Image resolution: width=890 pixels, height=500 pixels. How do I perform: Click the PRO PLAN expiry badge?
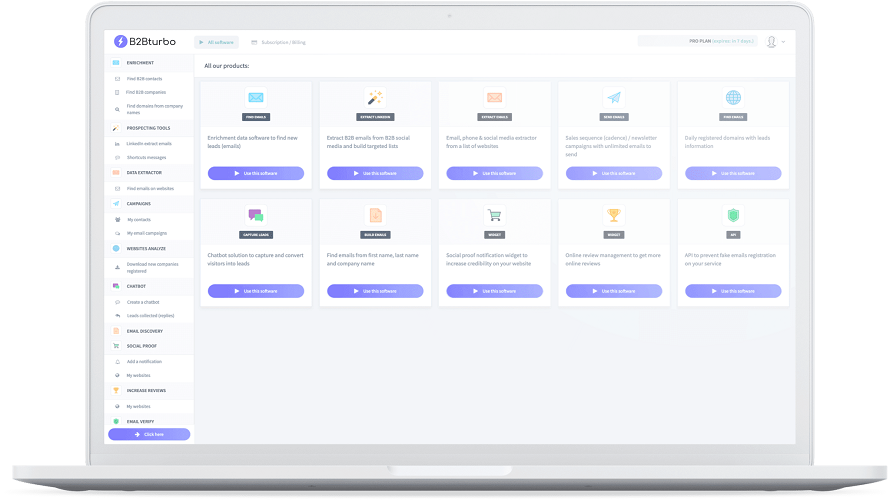tap(698, 41)
